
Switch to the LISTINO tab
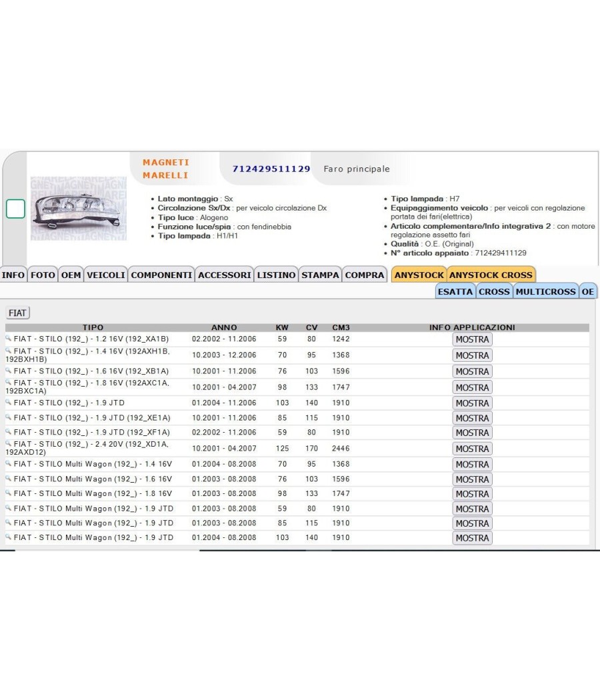click(277, 275)
